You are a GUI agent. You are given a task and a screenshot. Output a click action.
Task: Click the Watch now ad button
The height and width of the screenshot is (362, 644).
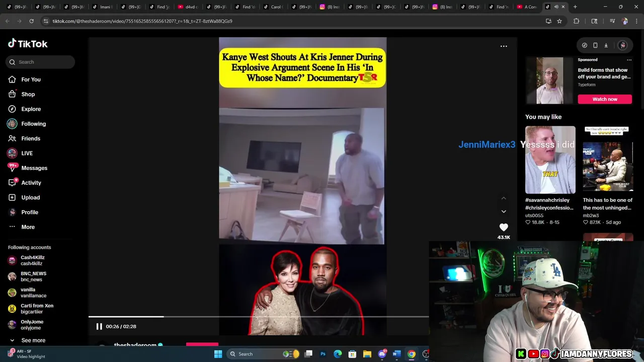coord(605,99)
